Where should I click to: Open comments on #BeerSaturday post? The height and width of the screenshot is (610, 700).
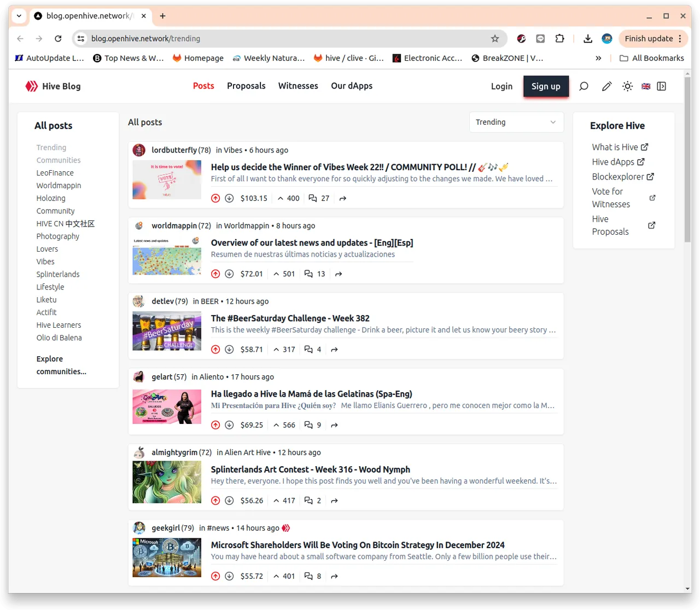(313, 350)
